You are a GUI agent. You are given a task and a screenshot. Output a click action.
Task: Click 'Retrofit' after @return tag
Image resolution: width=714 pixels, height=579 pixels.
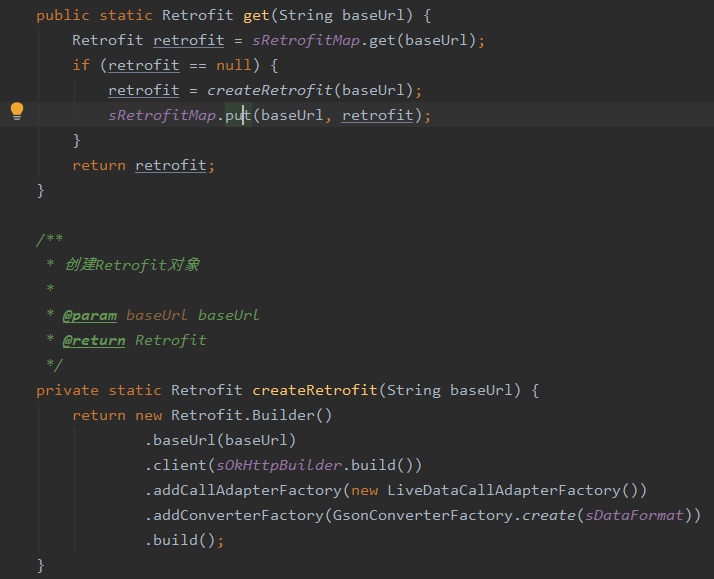pyautogui.click(x=171, y=340)
